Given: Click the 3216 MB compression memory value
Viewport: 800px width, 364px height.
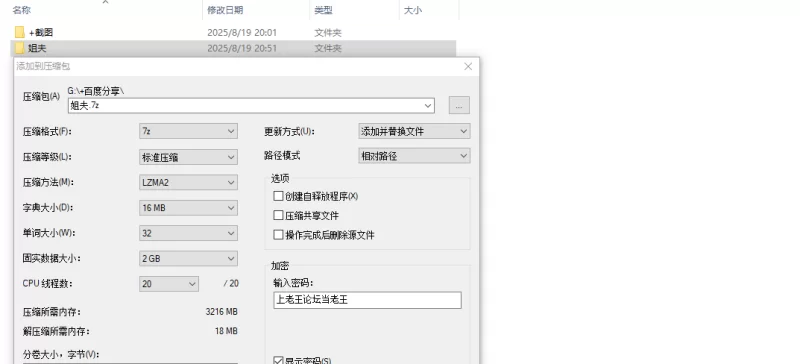Looking at the screenshot, I should (x=221, y=311).
